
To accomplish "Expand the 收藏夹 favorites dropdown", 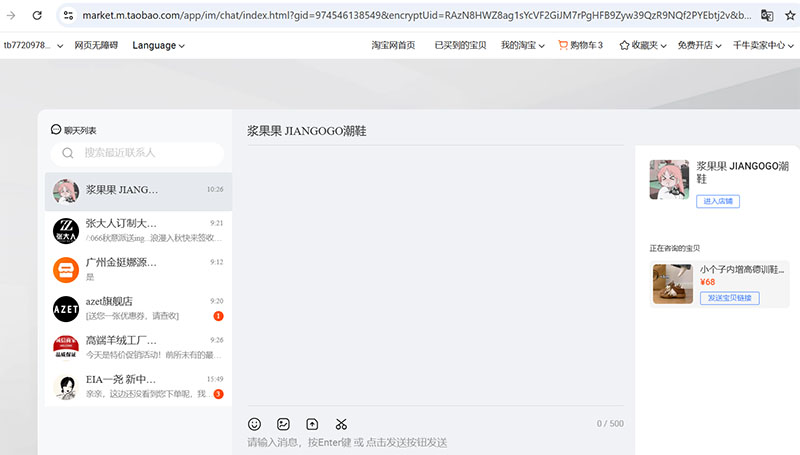I will (643, 45).
